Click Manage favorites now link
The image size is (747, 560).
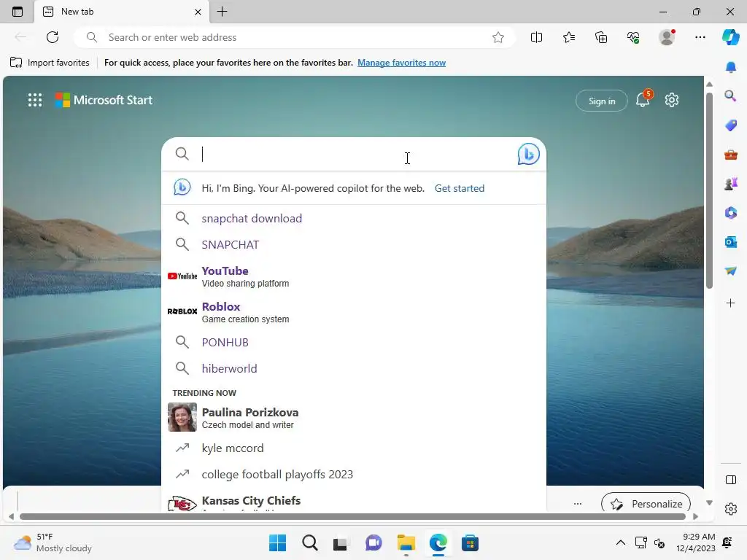tap(402, 63)
